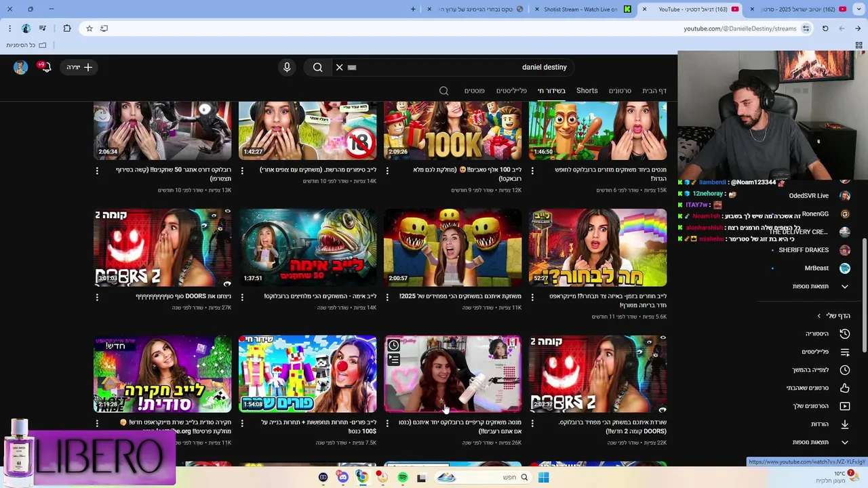Run the search with the magnifier button
Viewport: 868px width, 488px height.
coord(317,67)
